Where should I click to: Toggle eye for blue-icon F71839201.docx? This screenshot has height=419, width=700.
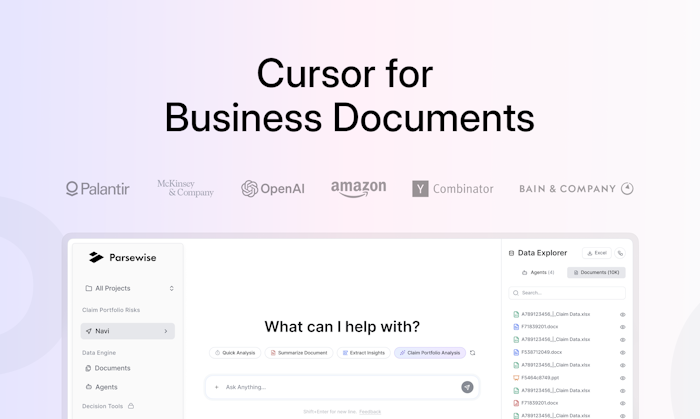point(622,327)
